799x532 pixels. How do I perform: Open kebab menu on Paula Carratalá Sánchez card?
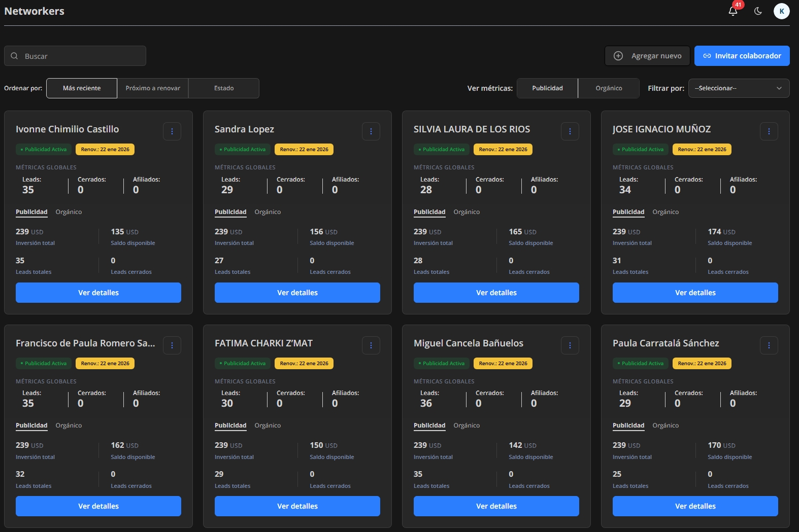click(769, 345)
